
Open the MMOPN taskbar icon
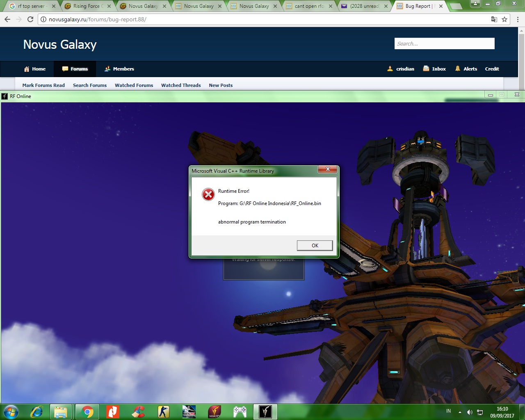tap(215, 412)
